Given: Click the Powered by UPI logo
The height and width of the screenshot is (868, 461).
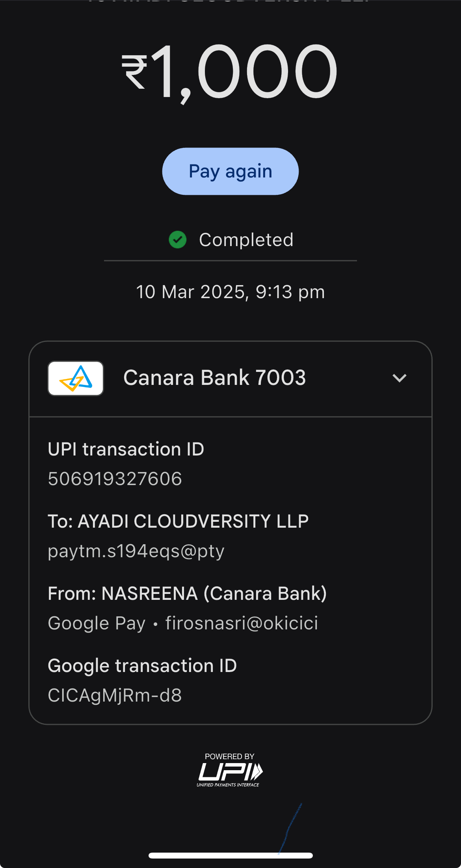Looking at the screenshot, I should tap(230, 770).
